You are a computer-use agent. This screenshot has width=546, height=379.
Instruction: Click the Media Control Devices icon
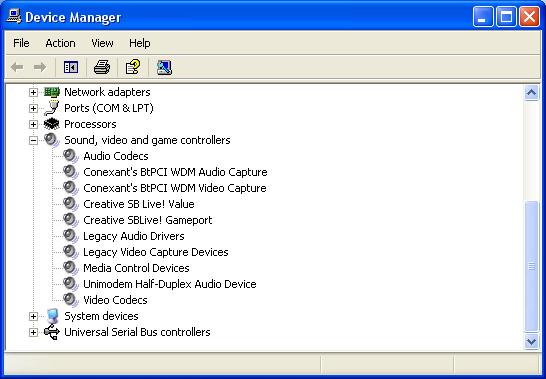click(x=71, y=268)
